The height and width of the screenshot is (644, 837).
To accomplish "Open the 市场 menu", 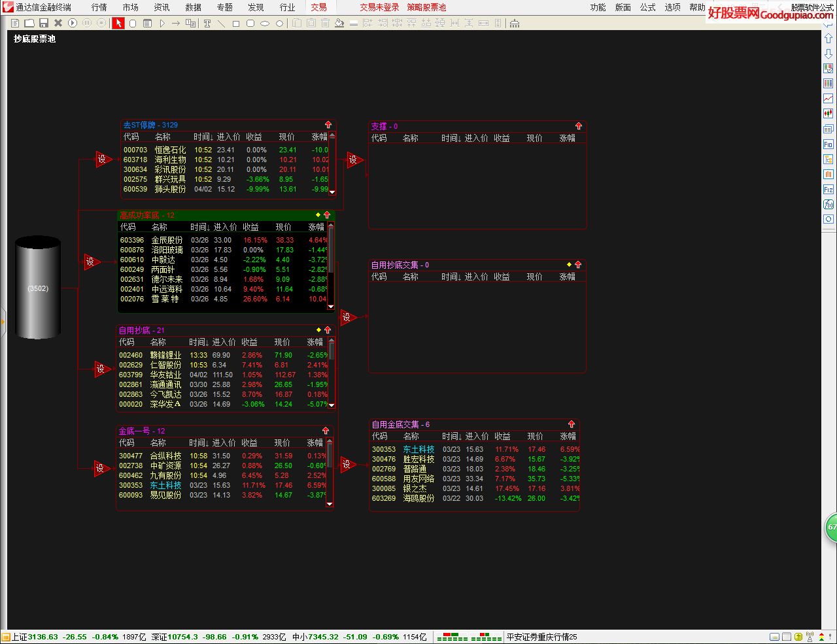I will tap(130, 7).
